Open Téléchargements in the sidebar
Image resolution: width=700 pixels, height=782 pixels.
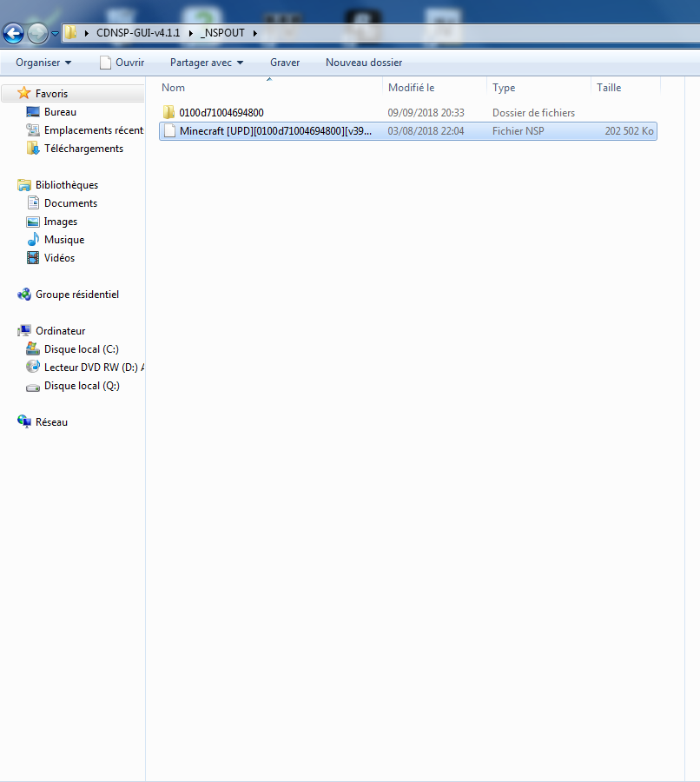[x=83, y=149]
